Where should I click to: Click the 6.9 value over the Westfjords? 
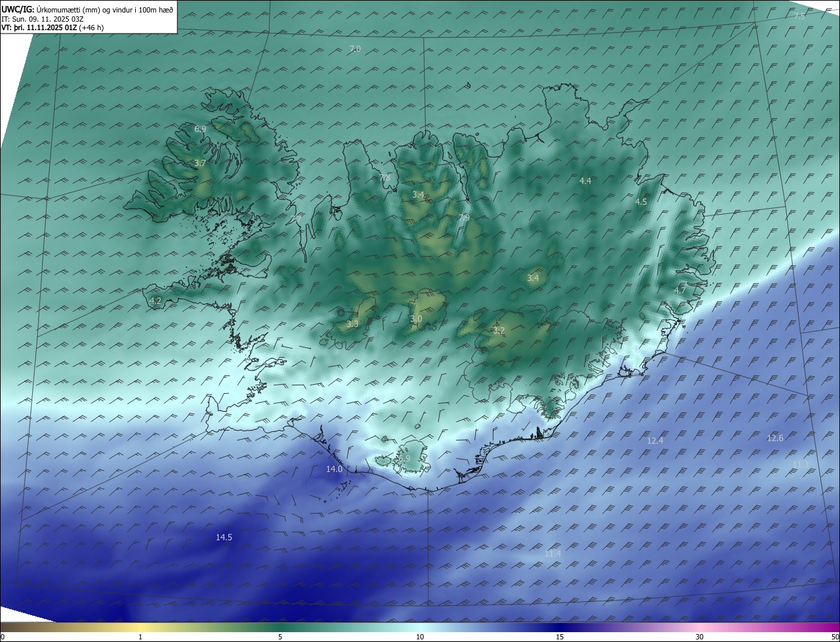point(200,129)
